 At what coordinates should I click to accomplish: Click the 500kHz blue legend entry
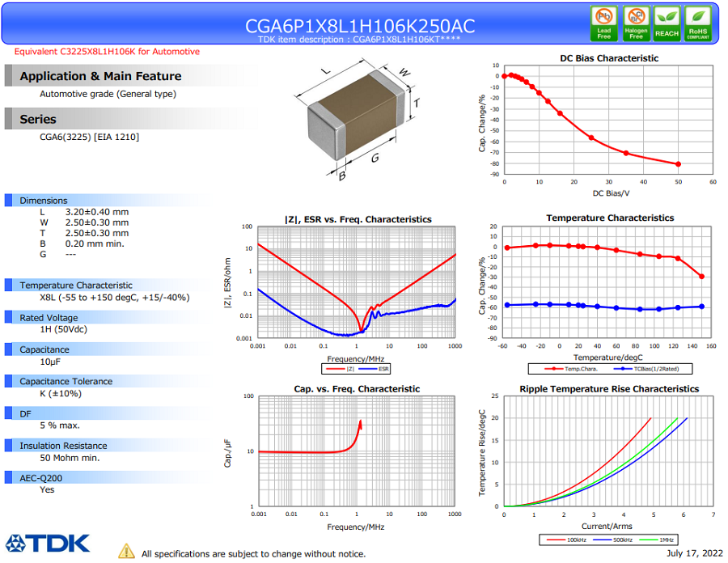(x=612, y=540)
